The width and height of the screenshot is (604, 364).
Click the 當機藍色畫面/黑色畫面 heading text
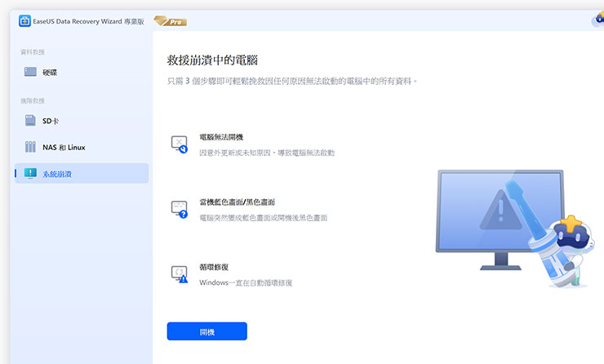237,202
